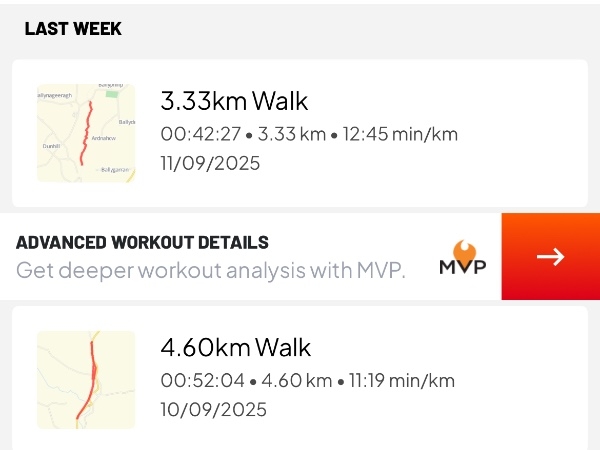Tap the white arrow icon on the red button
This screenshot has width=600, height=450.
pos(550,257)
